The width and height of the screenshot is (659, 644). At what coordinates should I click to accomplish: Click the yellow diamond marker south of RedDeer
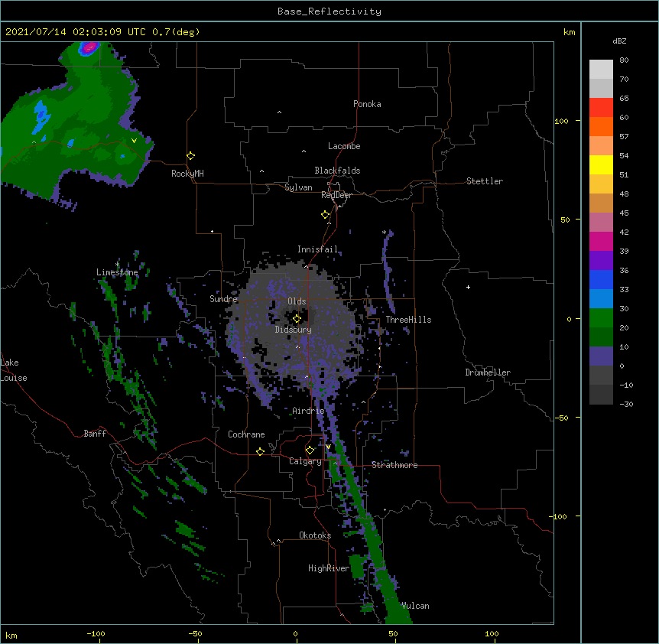pos(325,215)
